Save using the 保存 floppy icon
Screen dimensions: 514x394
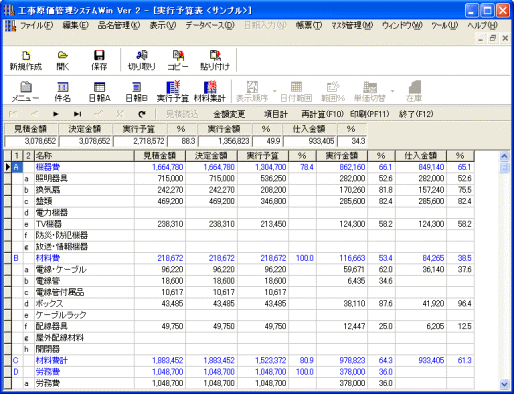pos(99,60)
